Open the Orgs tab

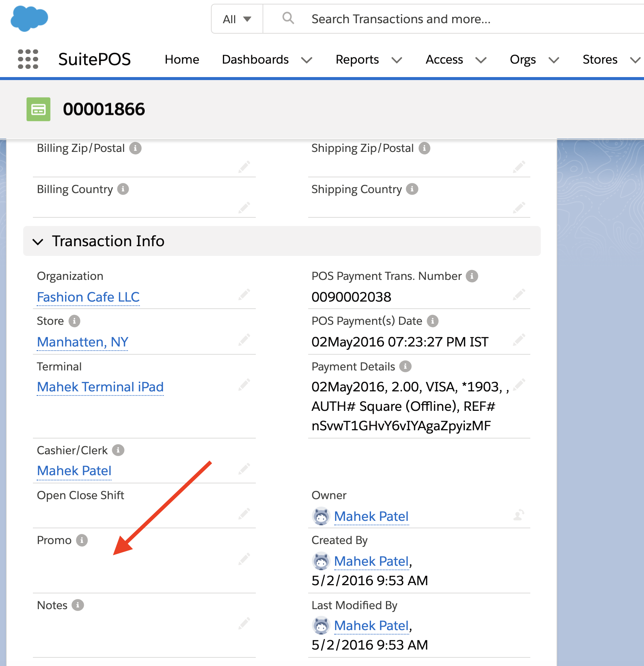pos(523,59)
